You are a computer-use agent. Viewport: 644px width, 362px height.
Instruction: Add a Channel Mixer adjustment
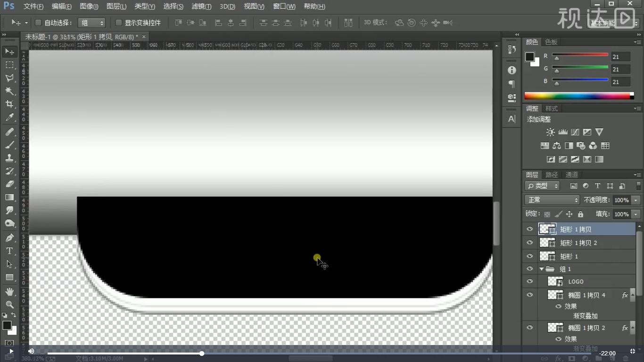coord(593,146)
